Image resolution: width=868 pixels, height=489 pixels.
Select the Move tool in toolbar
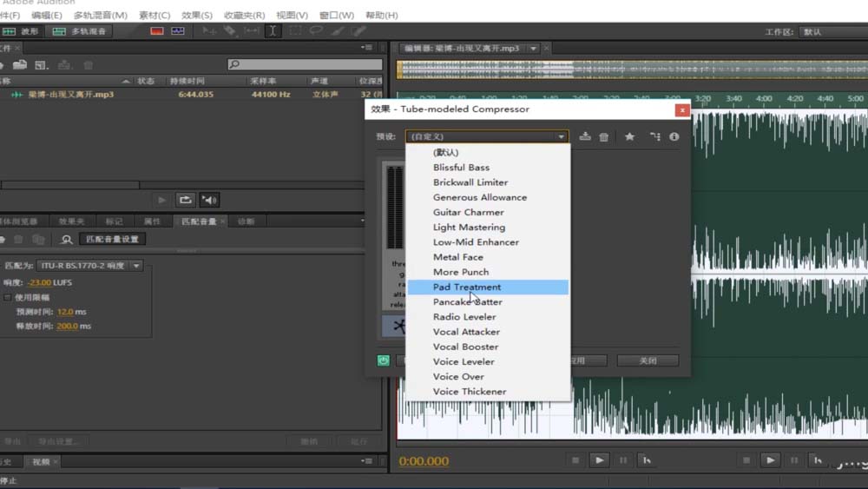tap(209, 31)
